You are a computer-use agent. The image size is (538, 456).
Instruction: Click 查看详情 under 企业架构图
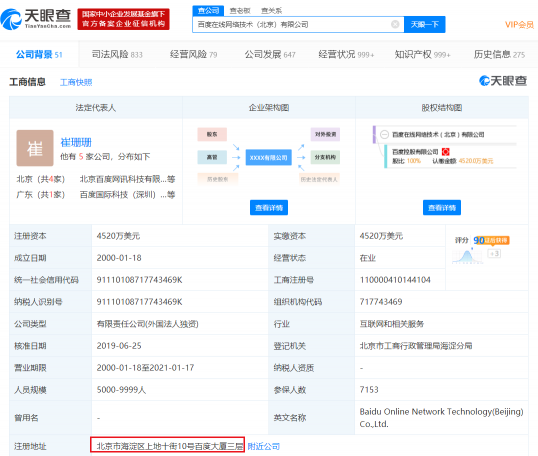(269, 208)
